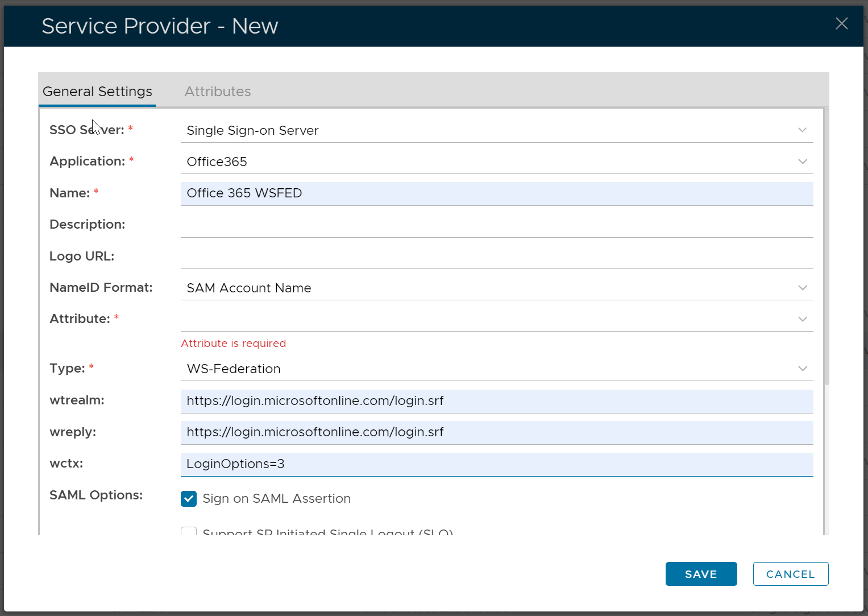The image size is (868, 616).
Task: Click the form's vertical scrollbar
Action: point(827,246)
